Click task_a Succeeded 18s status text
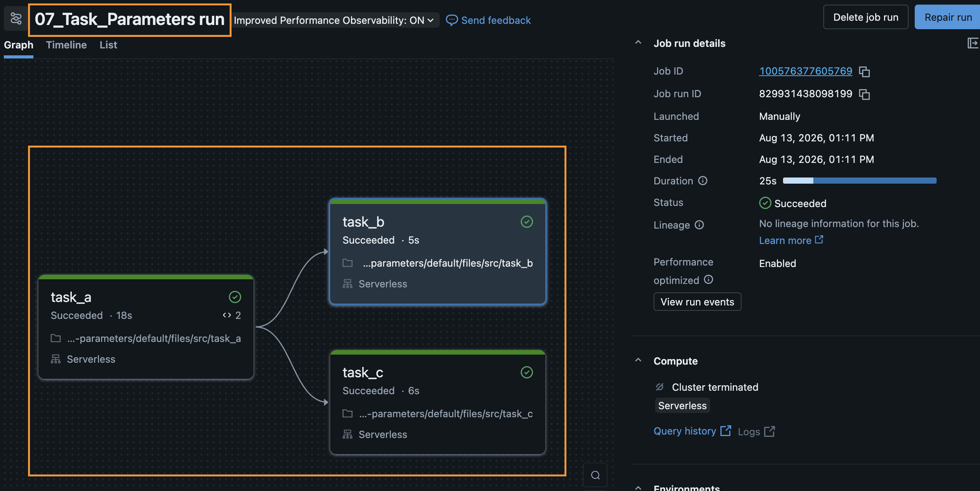The width and height of the screenshot is (980, 491). coord(91,315)
